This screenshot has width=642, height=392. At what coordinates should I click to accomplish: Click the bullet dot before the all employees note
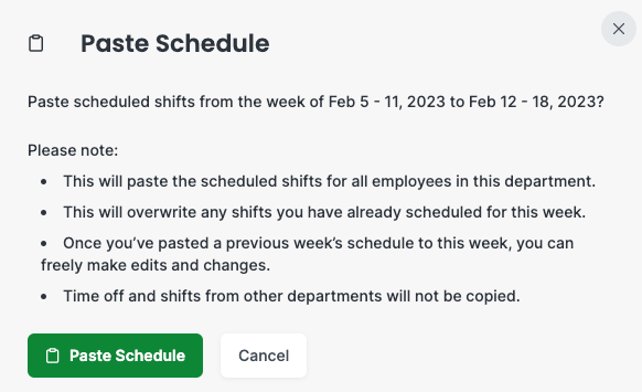click(x=44, y=182)
